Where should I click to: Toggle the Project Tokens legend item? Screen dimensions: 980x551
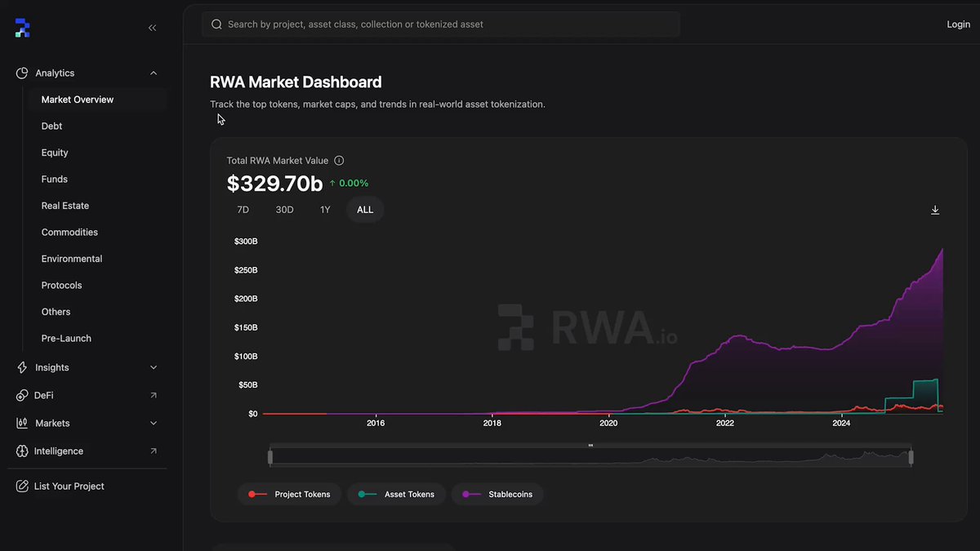tap(289, 494)
